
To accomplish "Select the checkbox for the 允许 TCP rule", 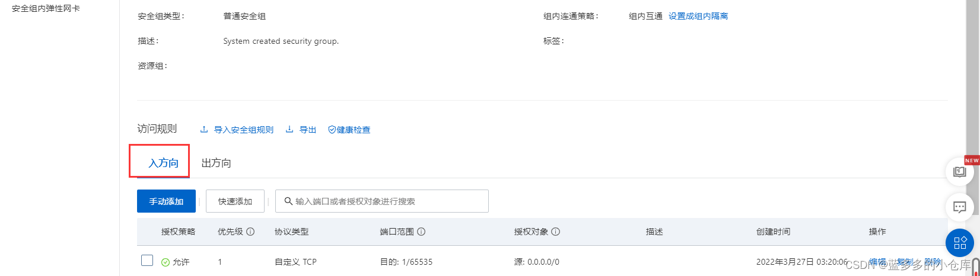I will [147, 261].
